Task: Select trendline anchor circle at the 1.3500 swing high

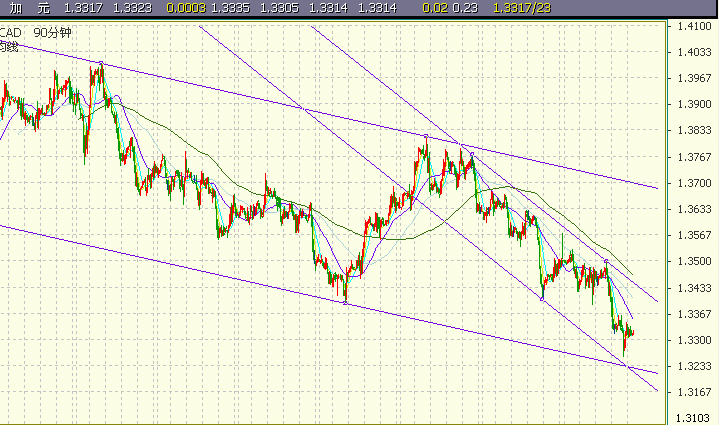Action: click(x=606, y=261)
